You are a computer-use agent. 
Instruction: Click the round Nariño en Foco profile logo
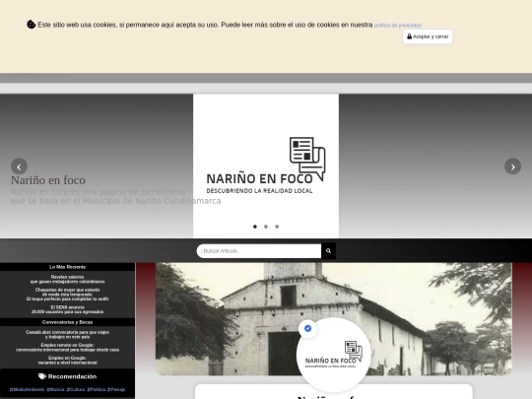(x=334, y=355)
